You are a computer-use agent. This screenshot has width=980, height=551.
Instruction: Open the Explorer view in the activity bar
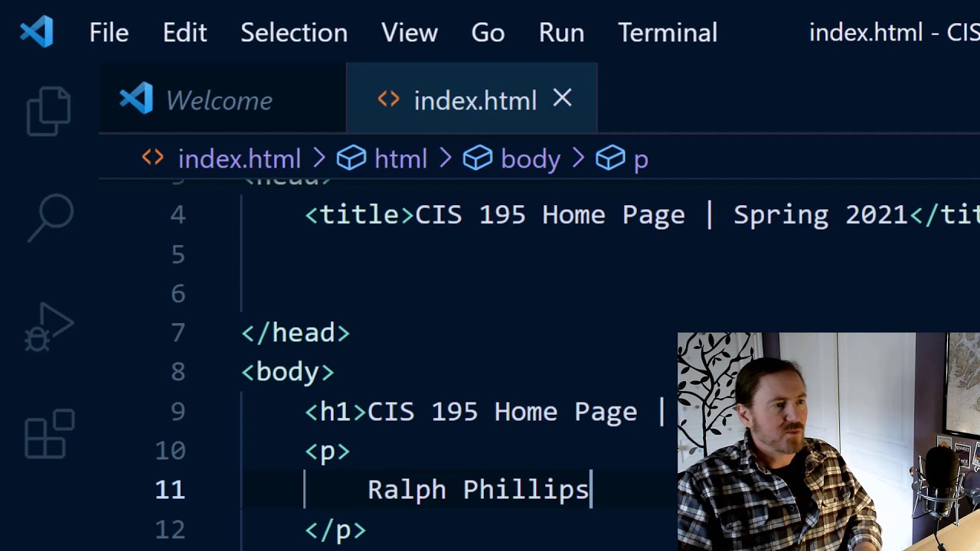(49, 112)
